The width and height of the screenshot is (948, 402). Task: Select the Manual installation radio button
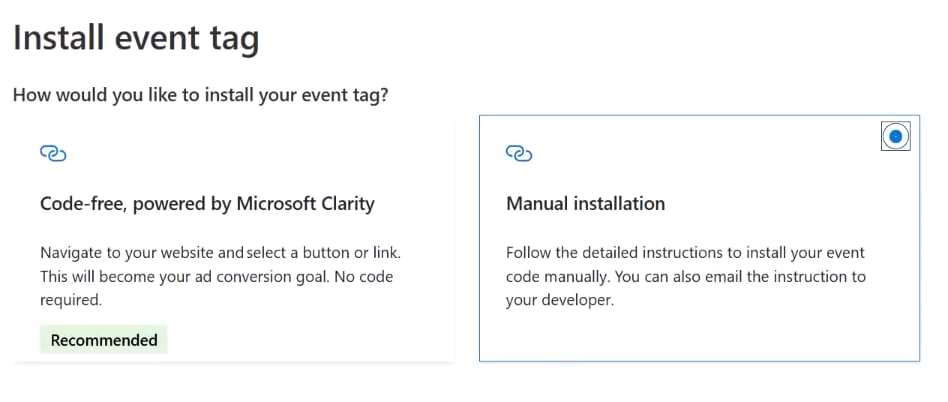895,136
